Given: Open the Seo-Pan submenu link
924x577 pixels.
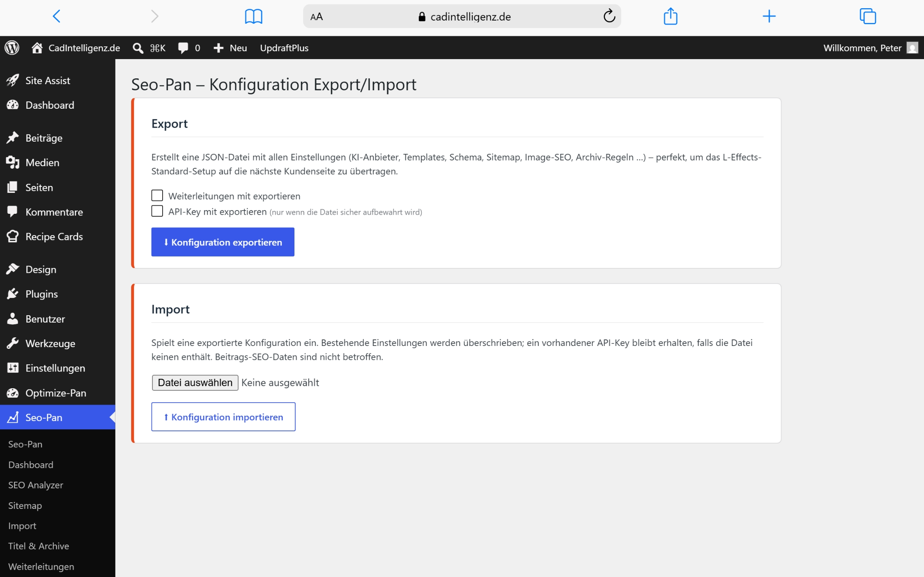Looking at the screenshot, I should [25, 444].
